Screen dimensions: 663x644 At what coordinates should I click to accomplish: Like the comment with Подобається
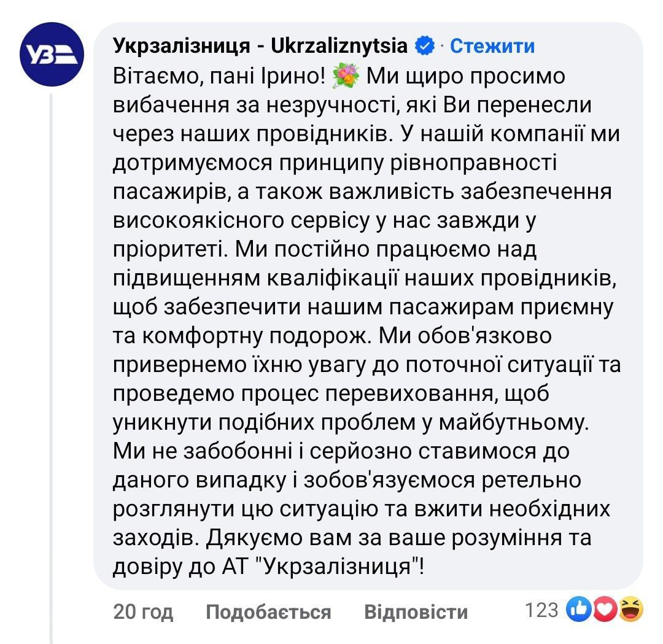click(268, 611)
